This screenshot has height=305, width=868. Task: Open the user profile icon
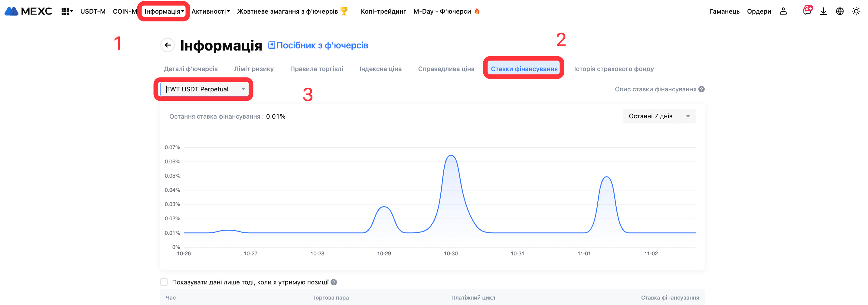pos(783,11)
